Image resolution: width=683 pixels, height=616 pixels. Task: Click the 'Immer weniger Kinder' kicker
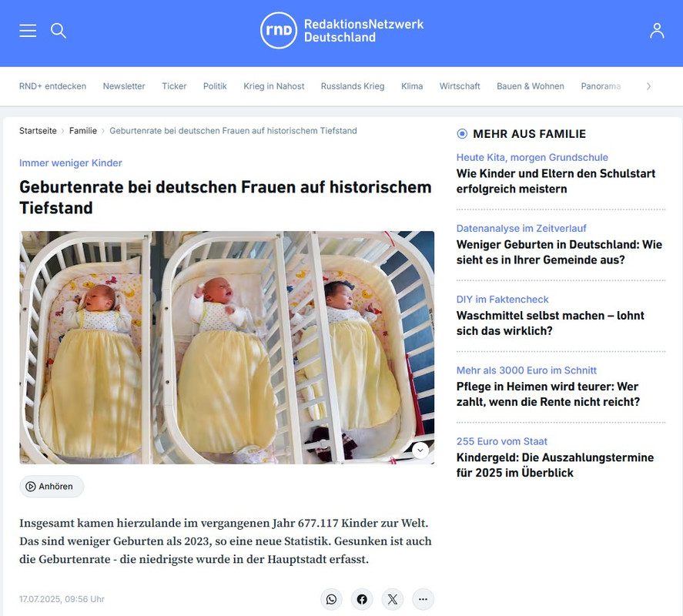click(x=71, y=163)
